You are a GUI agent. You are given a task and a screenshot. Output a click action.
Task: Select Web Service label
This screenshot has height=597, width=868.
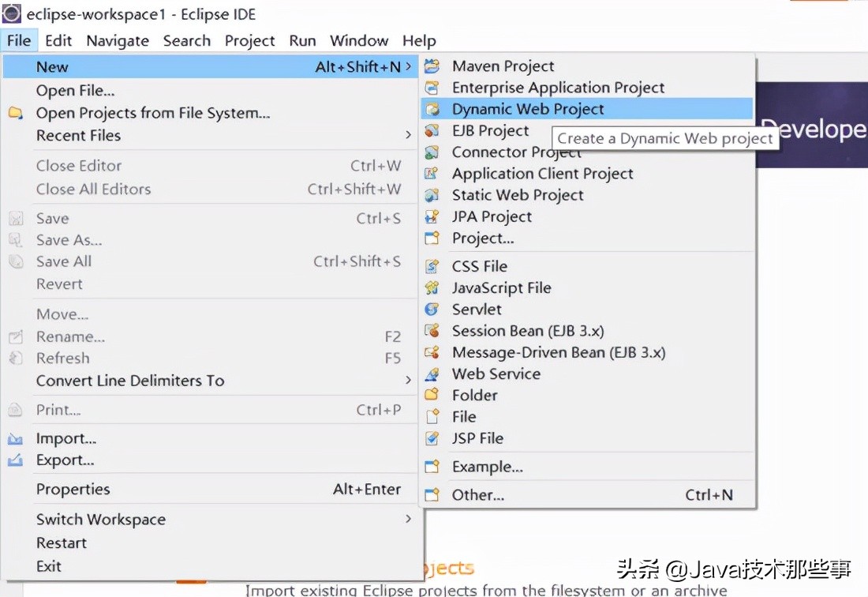(496, 374)
